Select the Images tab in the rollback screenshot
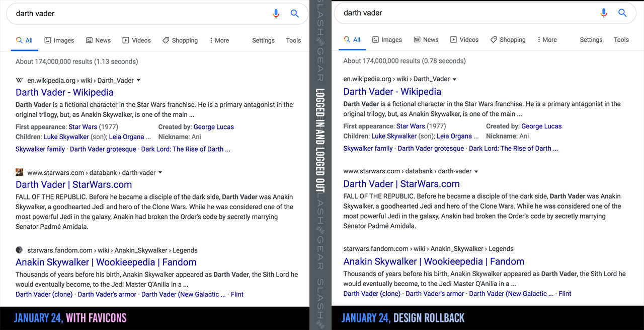This screenshot has height=330, width=644. coord(386,40)
